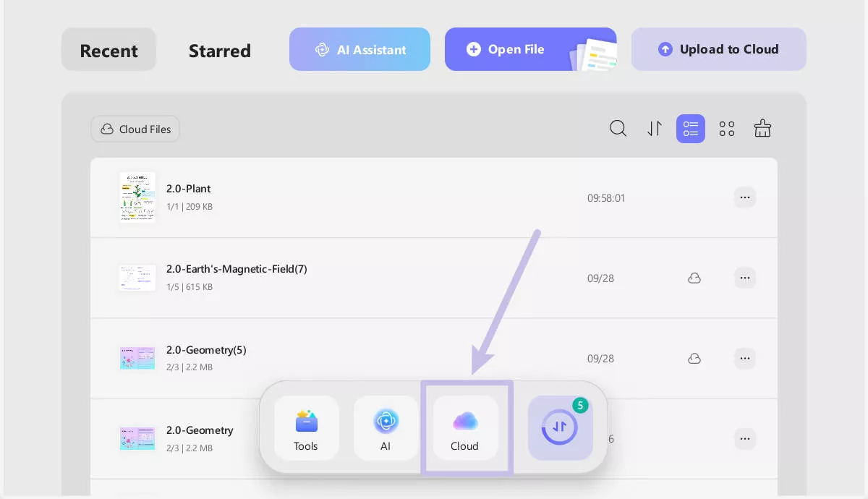Image resolution: width=868 pixels, height=499 pixels.
Task: Click the 09:58:01 timestamp
Action: tap(606, 197)
